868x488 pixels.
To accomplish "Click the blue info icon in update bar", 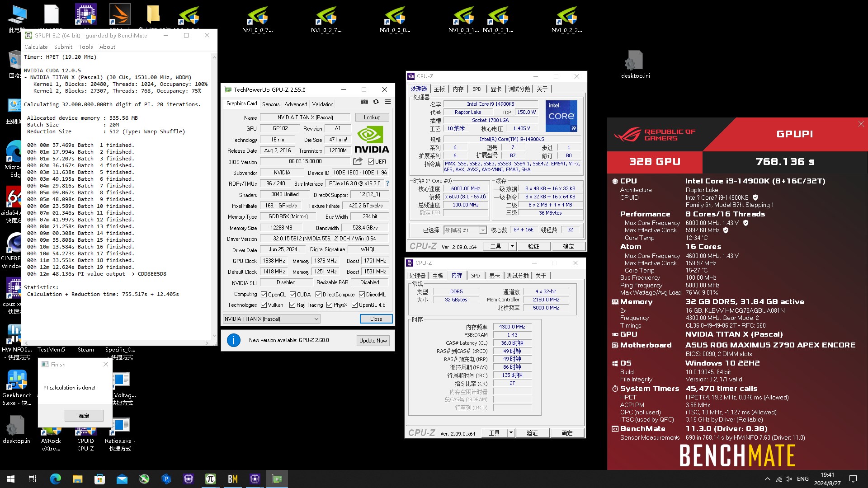I will tap(234, 340).
